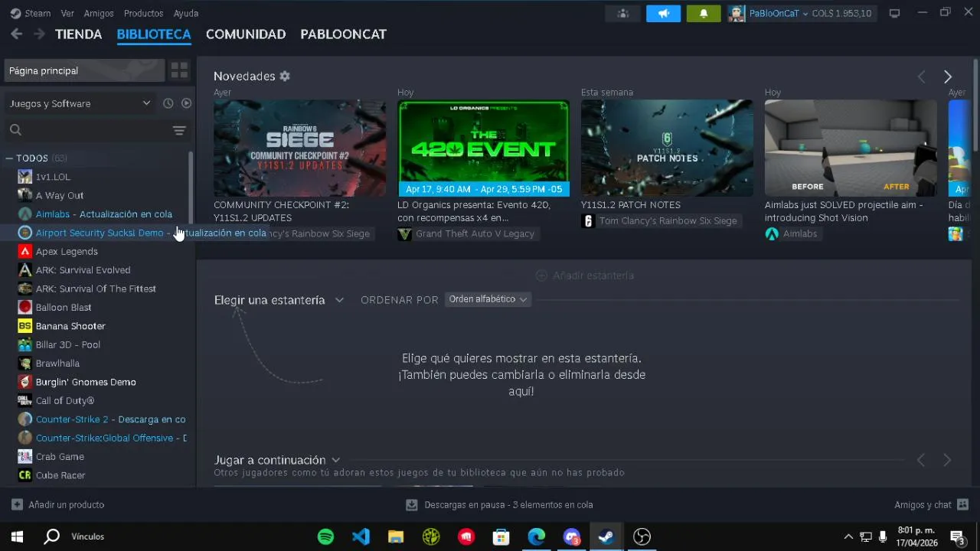The height and width of the screenshot is (551, 980).
Task: Switch to collections grid view icon
Action: coord(179,70)
